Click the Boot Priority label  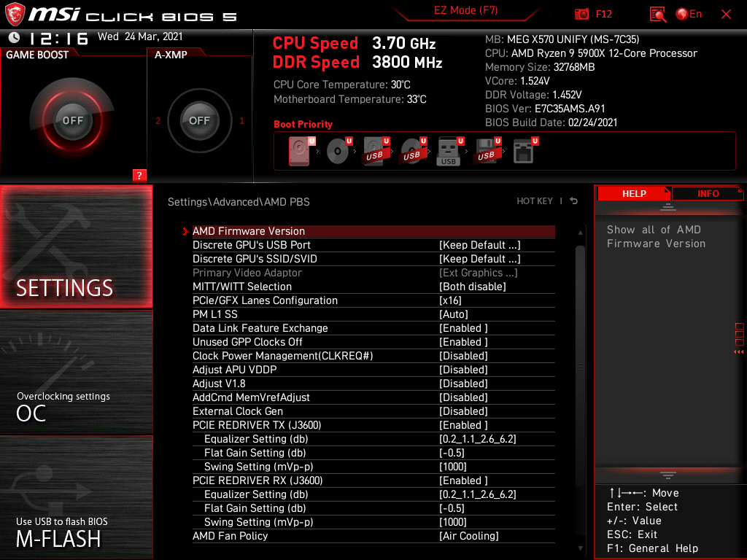(303, 124)
